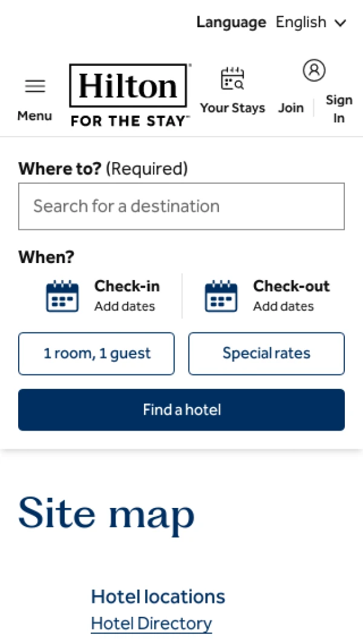Click Hotel locations heading link
This screenshot has width=363, height=644.
pos(158,596)
